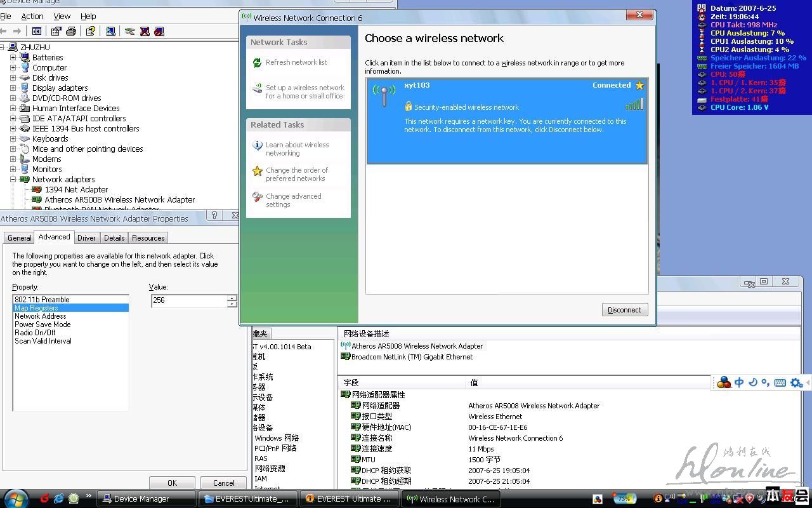
Task: Launch Internet Explorer from quick launch
Action: coord(59,498)
